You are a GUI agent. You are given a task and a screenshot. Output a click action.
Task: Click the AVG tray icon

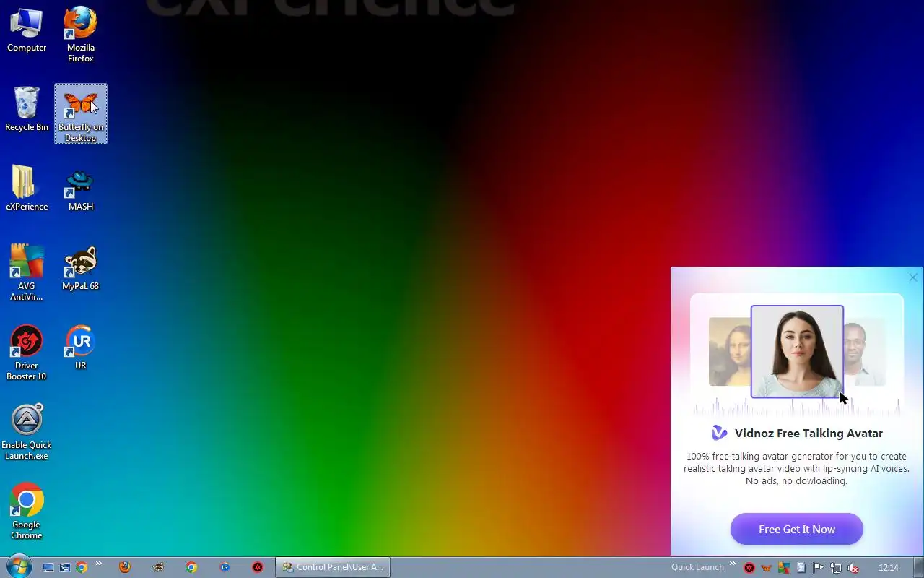[x=784, y=568]
